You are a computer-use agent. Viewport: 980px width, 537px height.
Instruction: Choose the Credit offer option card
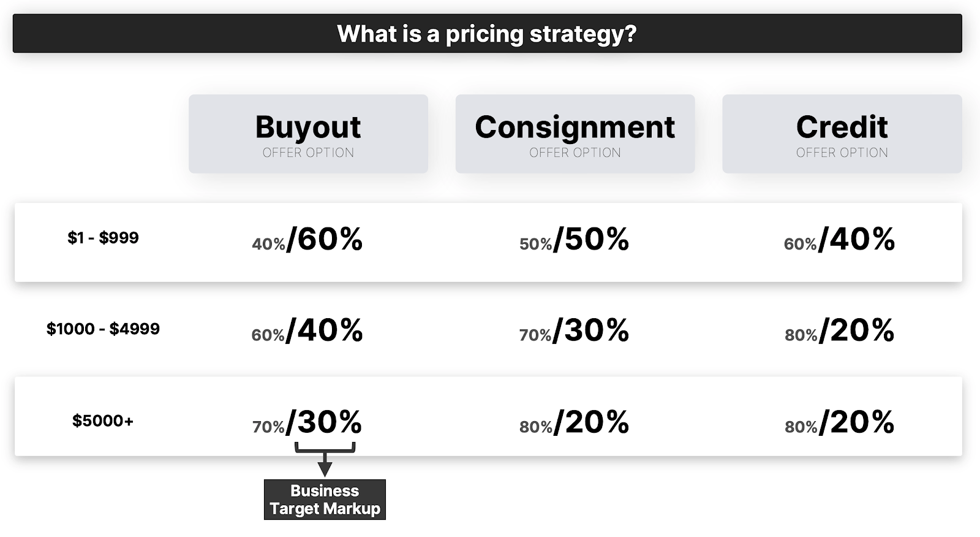tap(842, 134)
